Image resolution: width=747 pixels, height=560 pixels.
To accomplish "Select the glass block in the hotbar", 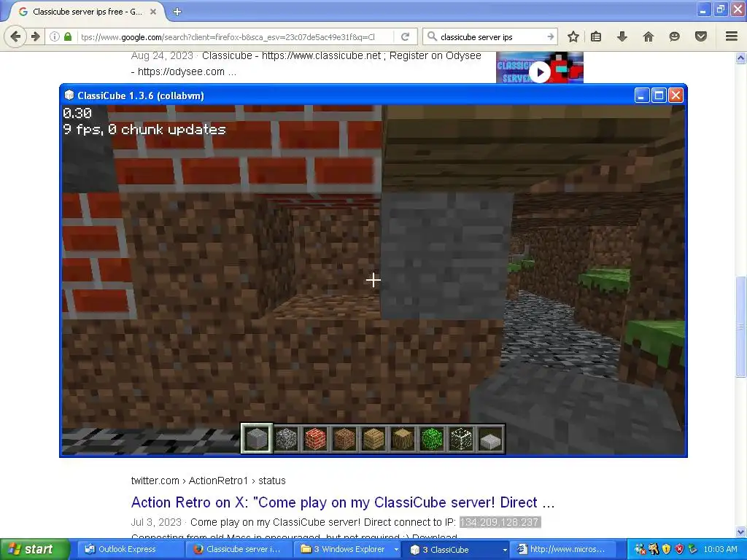I will click(x=461, y=438).
